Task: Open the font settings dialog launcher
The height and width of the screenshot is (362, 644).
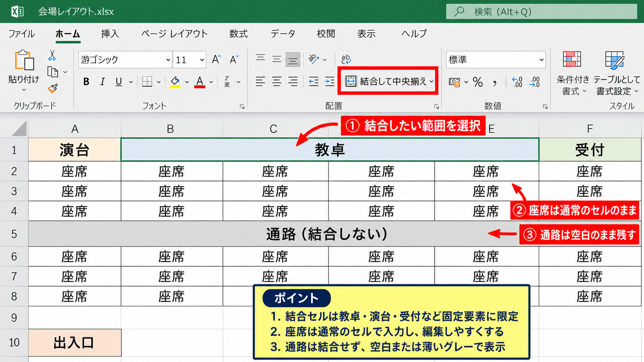Action: point(242,107)
